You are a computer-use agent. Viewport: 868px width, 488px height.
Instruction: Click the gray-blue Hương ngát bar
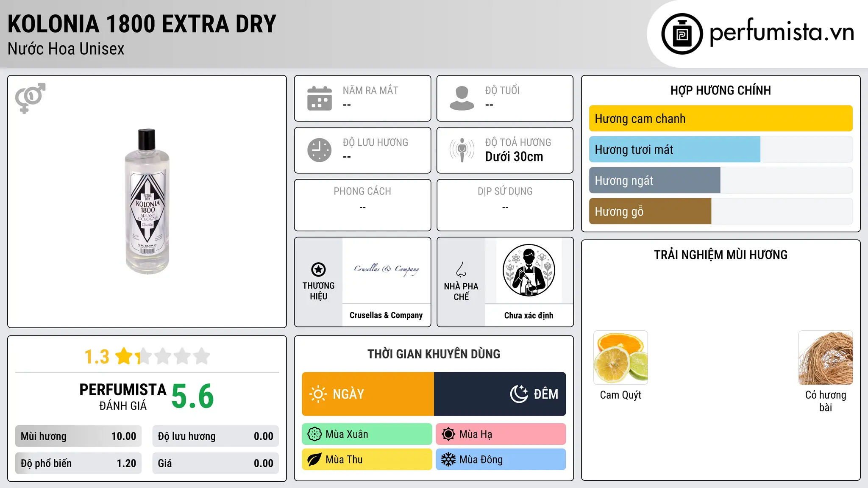click(655, 180)
